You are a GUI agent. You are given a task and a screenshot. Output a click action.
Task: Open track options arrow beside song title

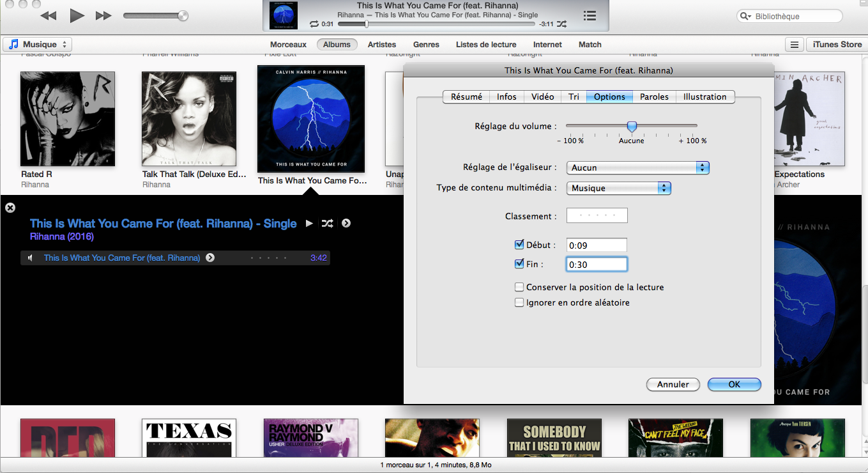point(210,258)
